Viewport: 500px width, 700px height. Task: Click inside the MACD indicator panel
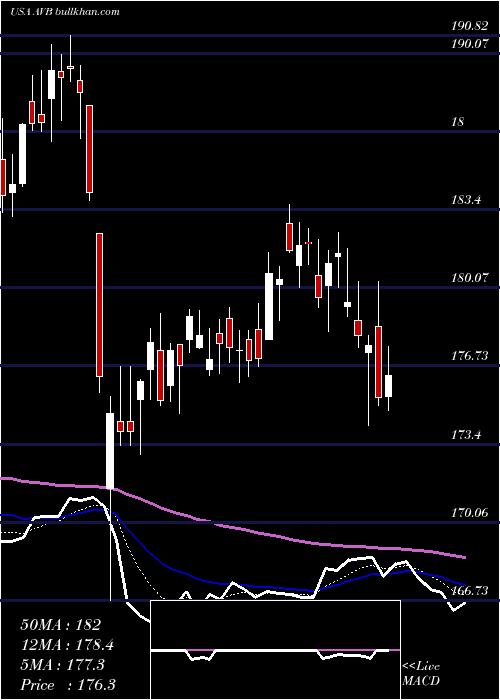click(275, 650)
